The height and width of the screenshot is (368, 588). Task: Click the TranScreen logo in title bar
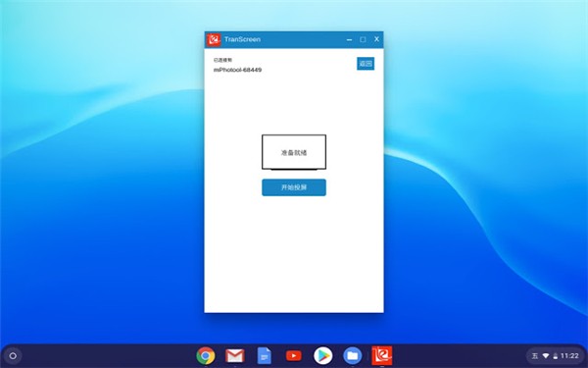click(x=214, y=39)
